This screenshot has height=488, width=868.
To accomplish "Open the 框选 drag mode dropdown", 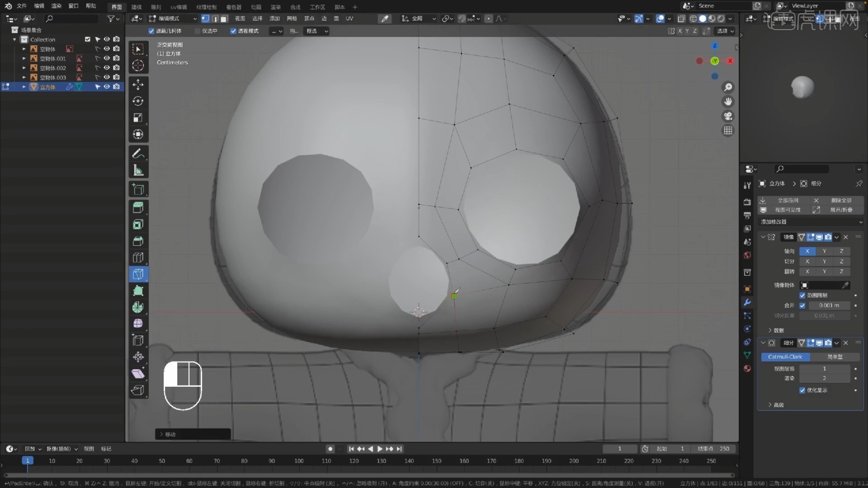I will click(x=316, y=31).
